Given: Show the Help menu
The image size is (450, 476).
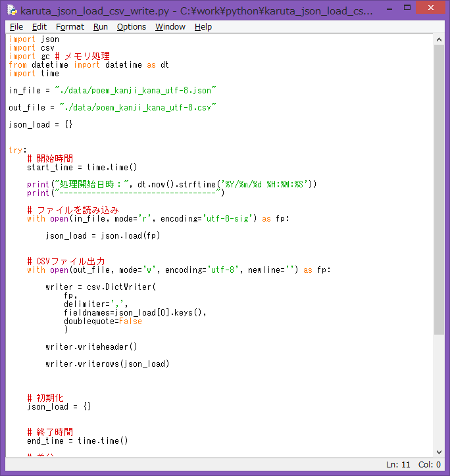Looking at the screenshot, I should pos(203,27).
